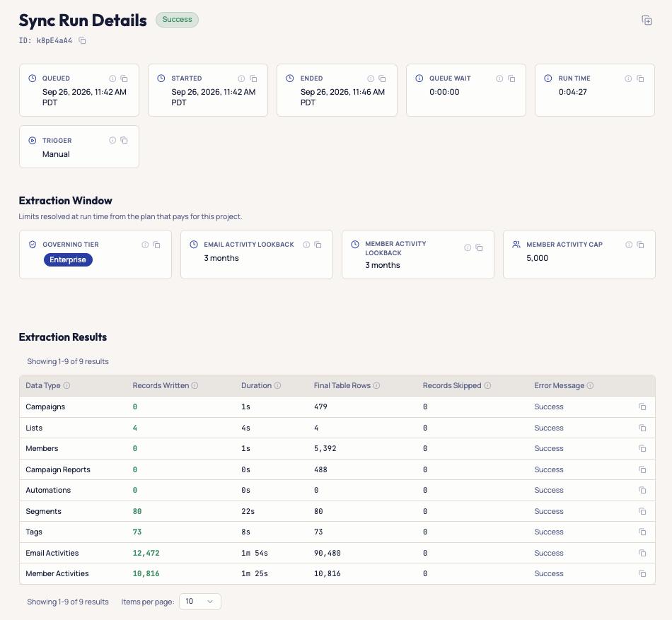The height and width of the screenshot is (620, 672).
Task: Click the copy-all icon beside the page title
Action: pos(647,20)
